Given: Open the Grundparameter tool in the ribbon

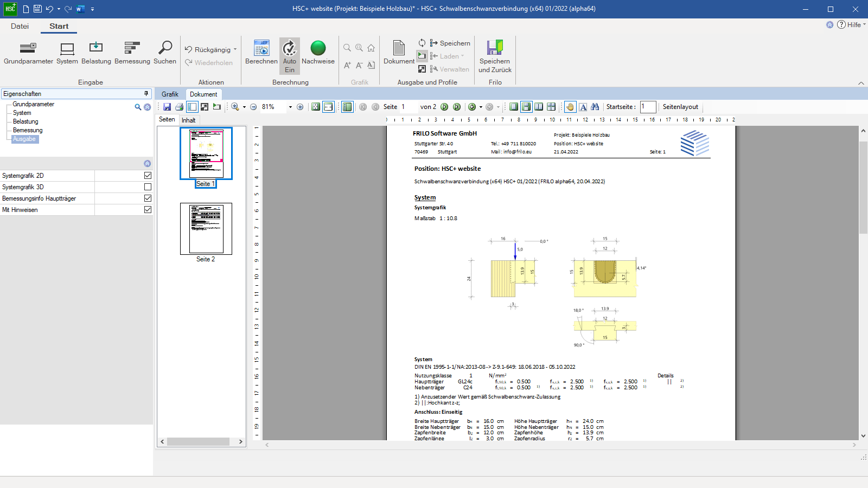Looking at the screenshot, I should tap(28, 53).
